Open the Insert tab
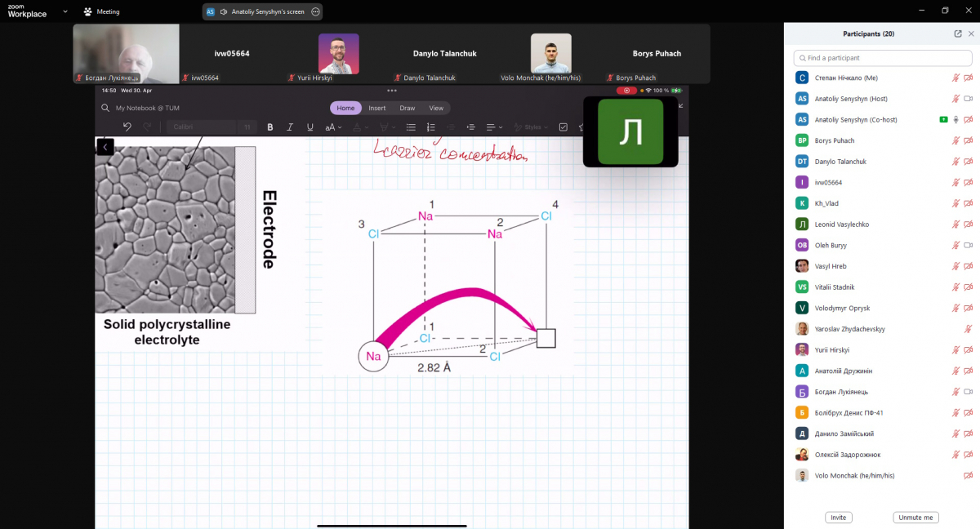Screen dimensions: 980x529 (376, 108)
